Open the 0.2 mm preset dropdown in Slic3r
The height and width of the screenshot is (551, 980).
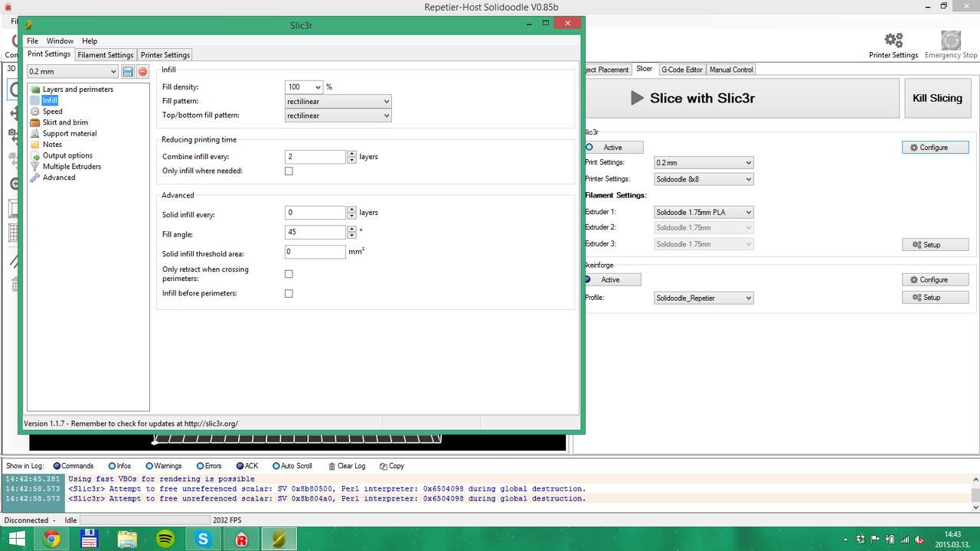tap(73, 72)
